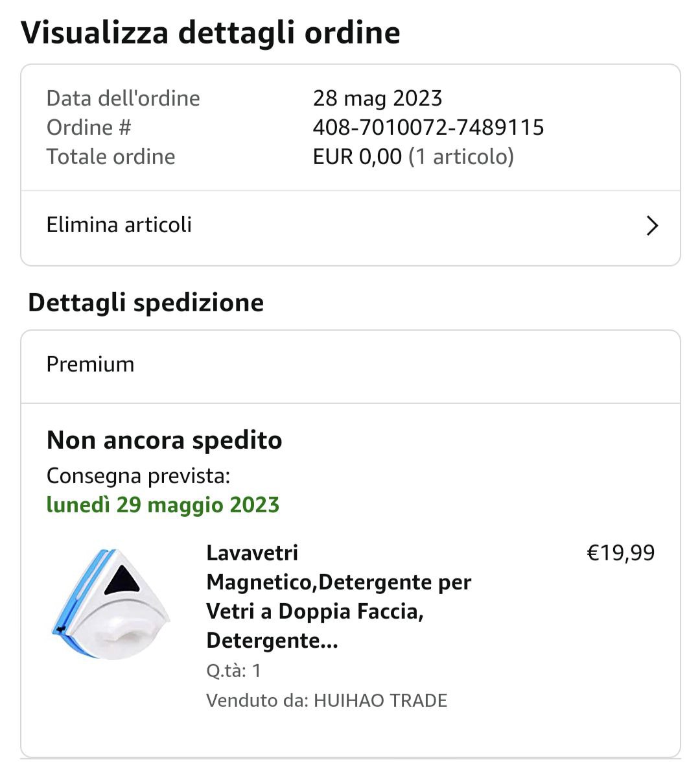The width and height of the screenshot is (700, 762).
Task: Click the Visualizza dettagli ordine page title
Action: [211, 32]
